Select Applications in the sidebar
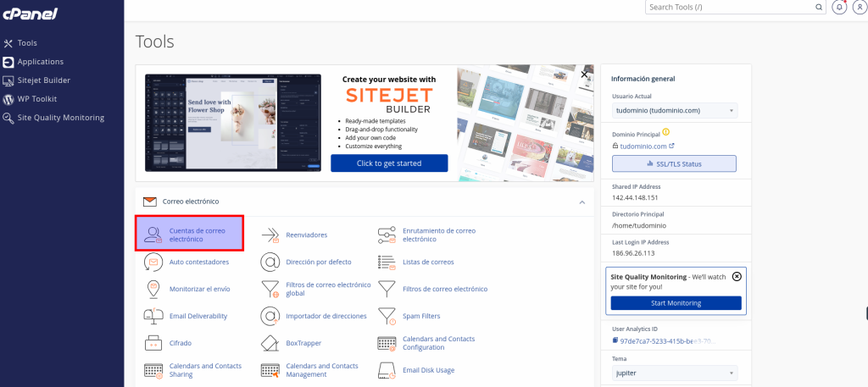 click(x=40, y=62)
